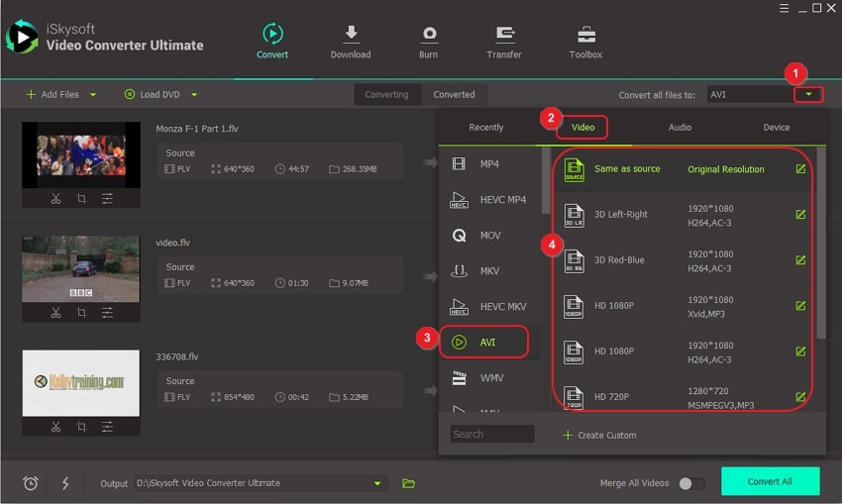Select the Device tab in format panel
This screenshot has height=504, width=842.
tap(777, 127)
